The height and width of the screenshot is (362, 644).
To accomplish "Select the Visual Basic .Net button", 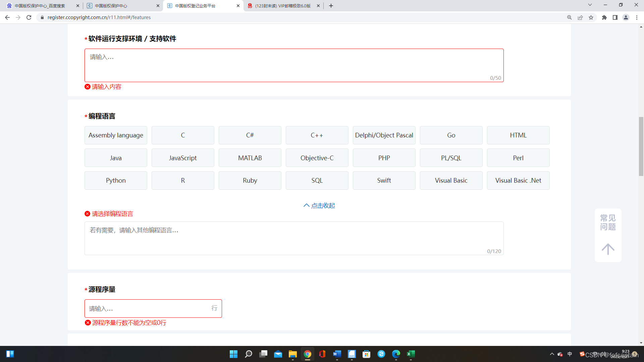I will pyautogui.click(x=518, y=181).
